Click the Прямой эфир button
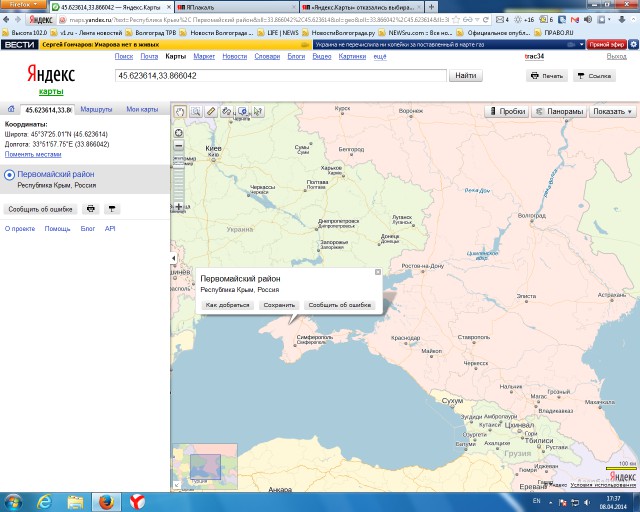The width and height of the screenshot is (640, 512). click(607, 45)
